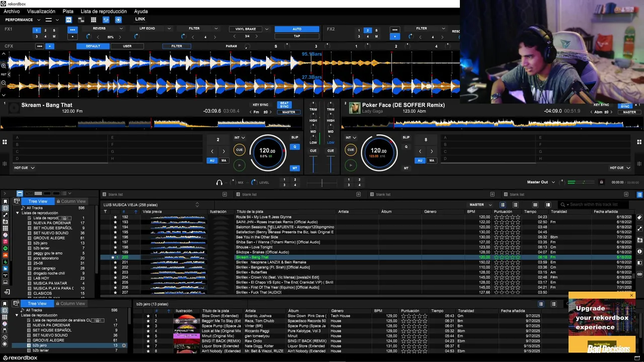Open the Visualización menu
Viewport: 644px width, 362px height.
[41, 11]
